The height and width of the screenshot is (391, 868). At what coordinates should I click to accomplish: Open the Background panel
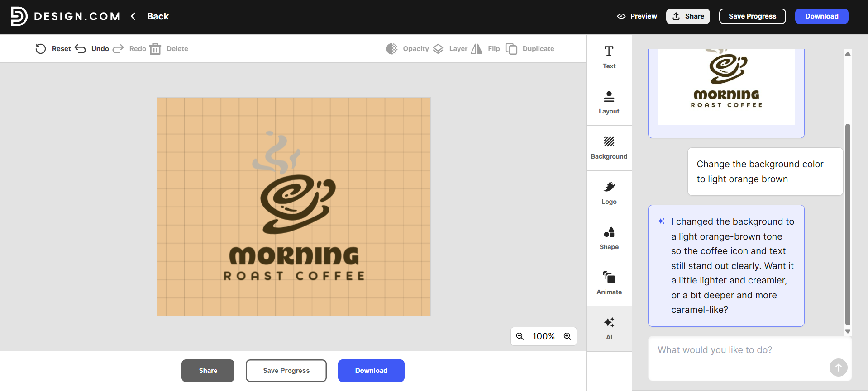tap(609, 148)
